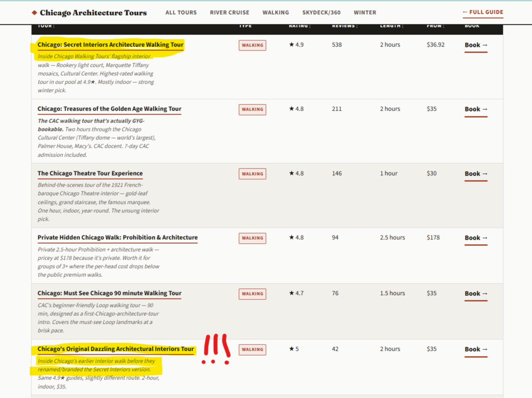Switch to ALL TOURS tab
Image resolution: width=532 pixels, height=398 pixels.
[181, 12]
